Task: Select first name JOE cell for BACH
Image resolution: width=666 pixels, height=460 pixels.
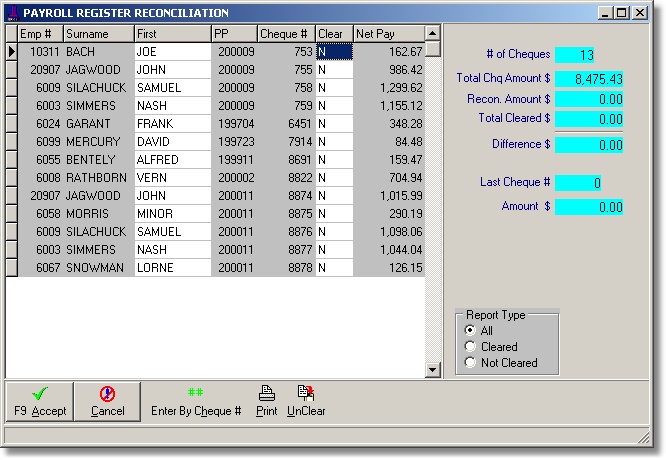Action: (x=172, y=52)
